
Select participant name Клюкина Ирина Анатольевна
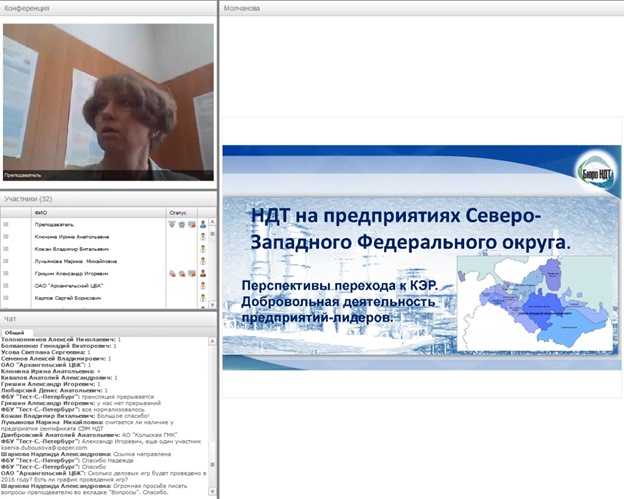[x=72, y=237]
